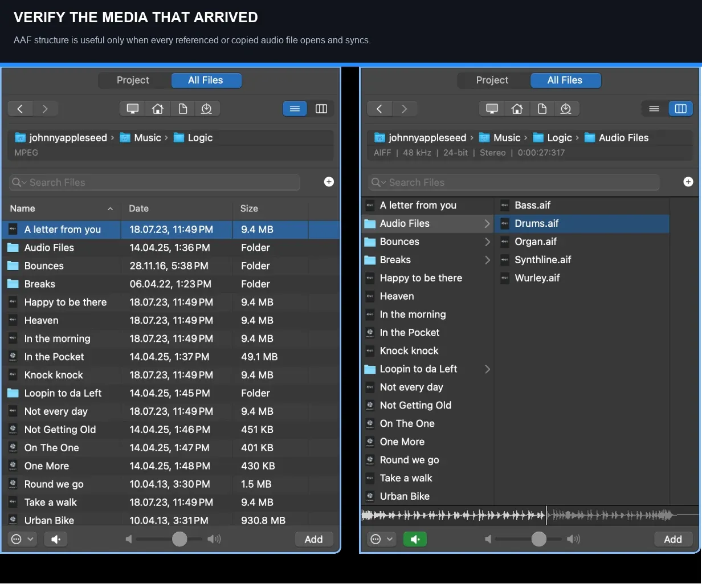Open recent downloads icon in right panel

tap(566, 109)
